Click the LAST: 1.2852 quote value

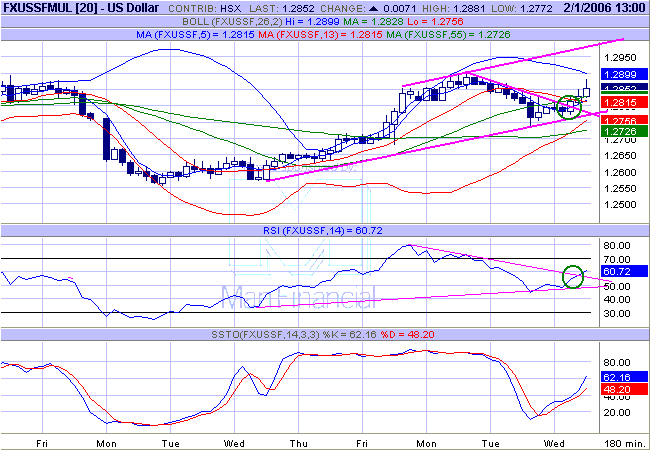point(283,8)
